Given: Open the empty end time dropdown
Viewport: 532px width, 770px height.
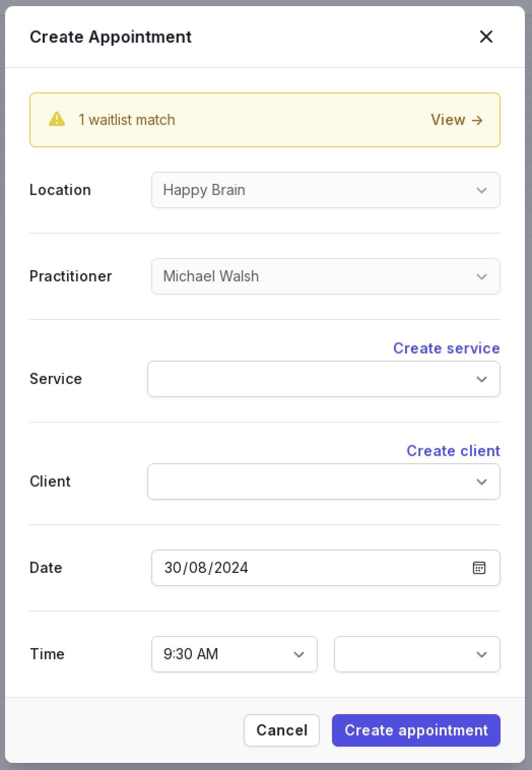Looking at the screenshot, I should [417, 654].
